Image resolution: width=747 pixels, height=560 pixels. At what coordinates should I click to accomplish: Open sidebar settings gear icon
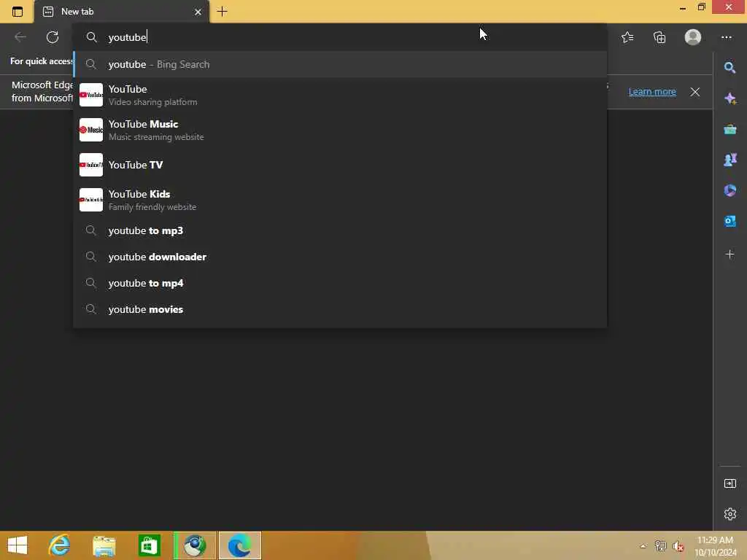(x=729, y=514)
